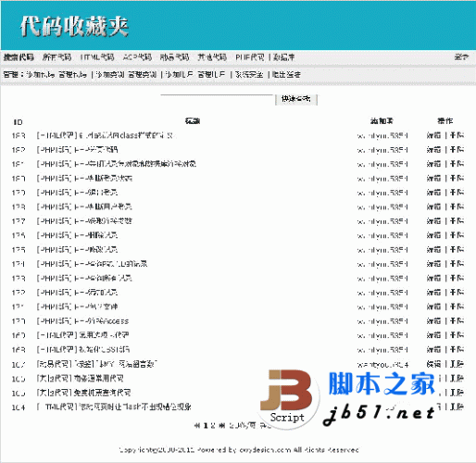
Task: Open the HTML code entry with ID 168
Action: (83, 349)
